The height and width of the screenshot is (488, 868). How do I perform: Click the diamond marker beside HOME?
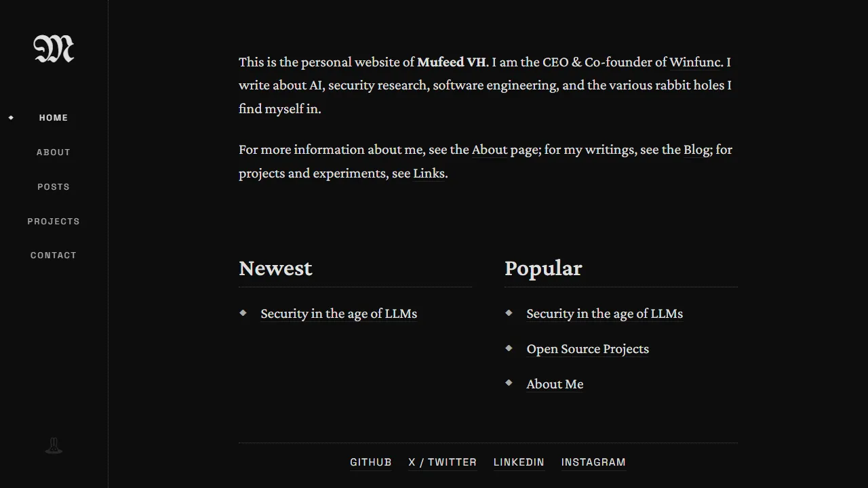(x=11, y=117)
